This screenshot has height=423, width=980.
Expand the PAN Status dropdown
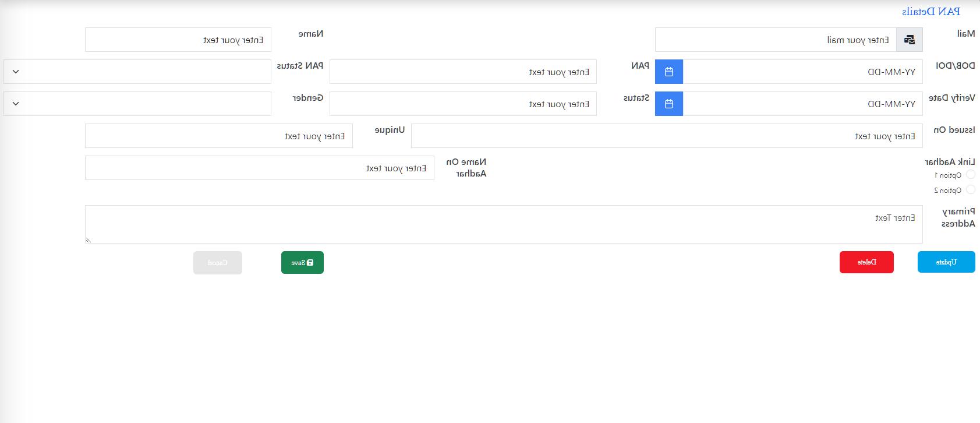137,72
